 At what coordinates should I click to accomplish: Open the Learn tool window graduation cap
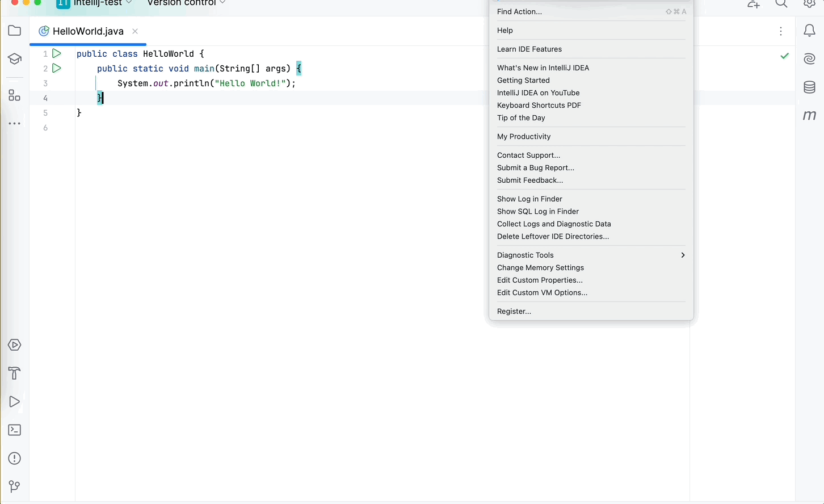(x=15, y=59)
